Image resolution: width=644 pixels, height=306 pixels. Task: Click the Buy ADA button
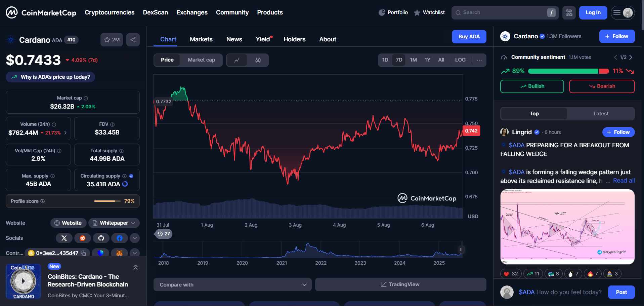pos(469,37)
